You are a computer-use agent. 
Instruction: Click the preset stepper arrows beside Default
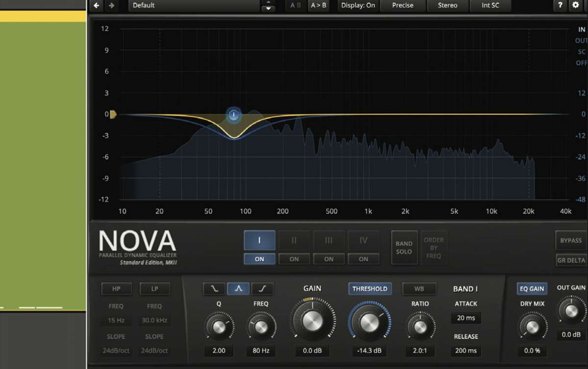(x=268, y=5)
